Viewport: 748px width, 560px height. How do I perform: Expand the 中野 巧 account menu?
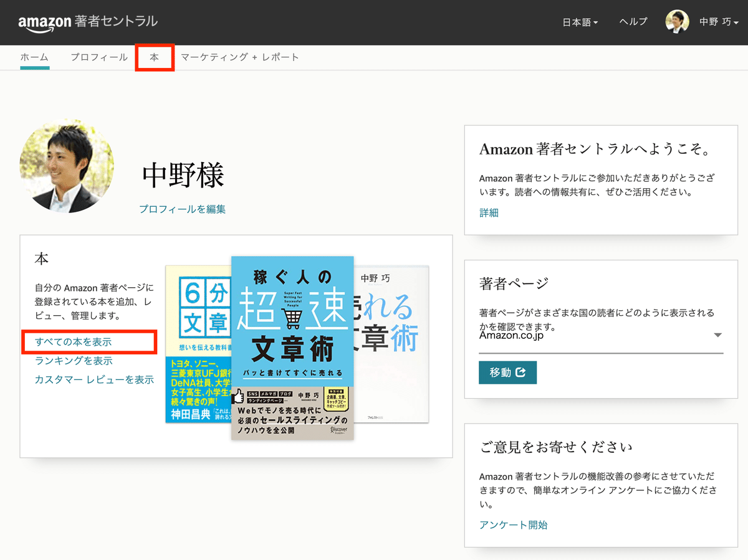pos(719,22)
